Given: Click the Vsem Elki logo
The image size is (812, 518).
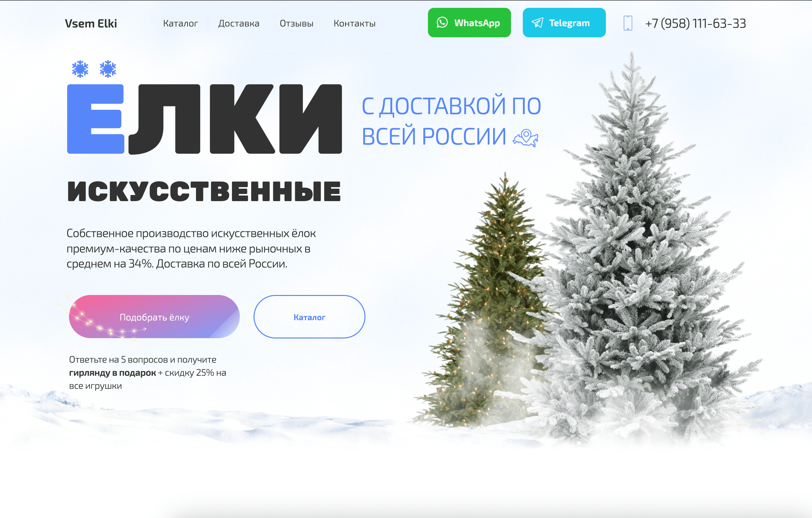Looking at the screenshot, I should point(91,23).
